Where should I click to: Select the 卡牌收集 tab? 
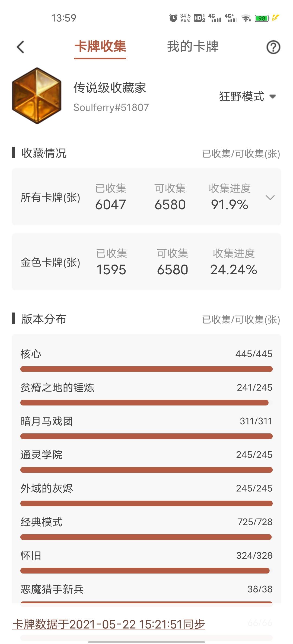(100, 46)
